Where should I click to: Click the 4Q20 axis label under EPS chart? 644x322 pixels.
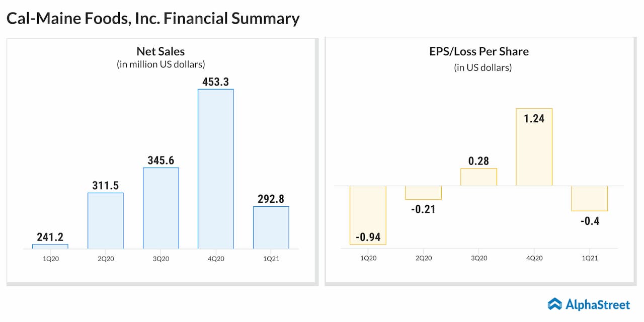click(534, 258)
